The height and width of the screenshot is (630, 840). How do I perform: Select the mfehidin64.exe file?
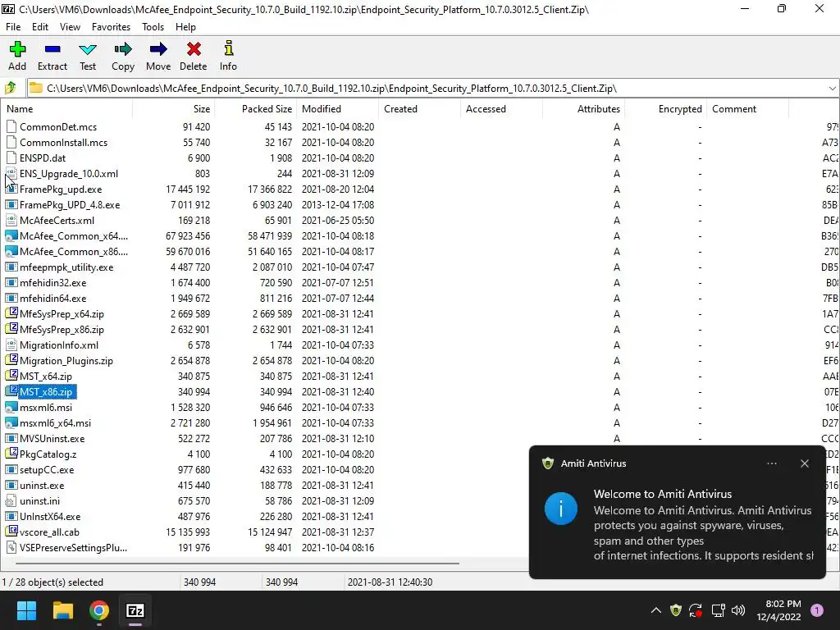(x=53, y=298)
